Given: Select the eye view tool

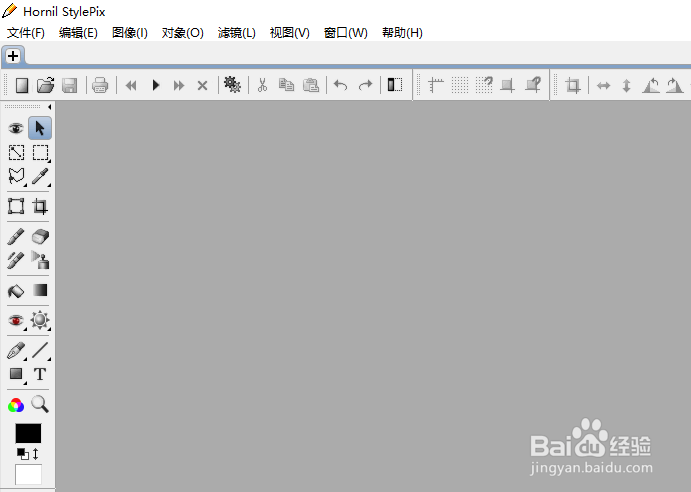Looking at the screenshot, I should pos(16,128).
